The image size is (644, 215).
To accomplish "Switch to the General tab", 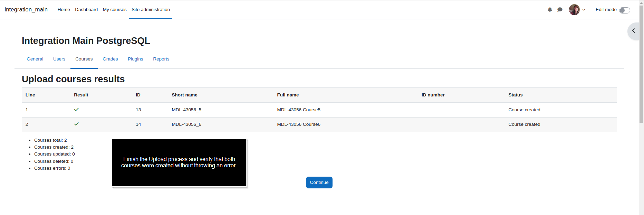I will click(x=35, y=59).
